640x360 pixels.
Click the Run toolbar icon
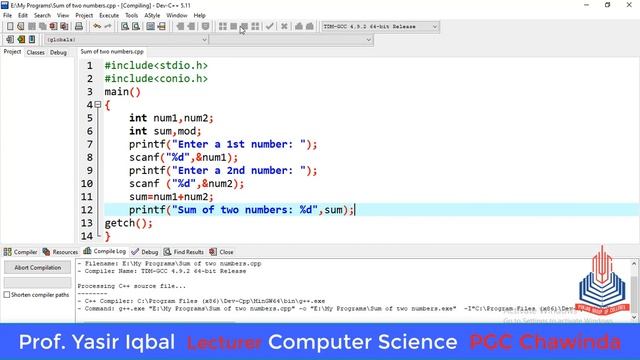point(233,26)
